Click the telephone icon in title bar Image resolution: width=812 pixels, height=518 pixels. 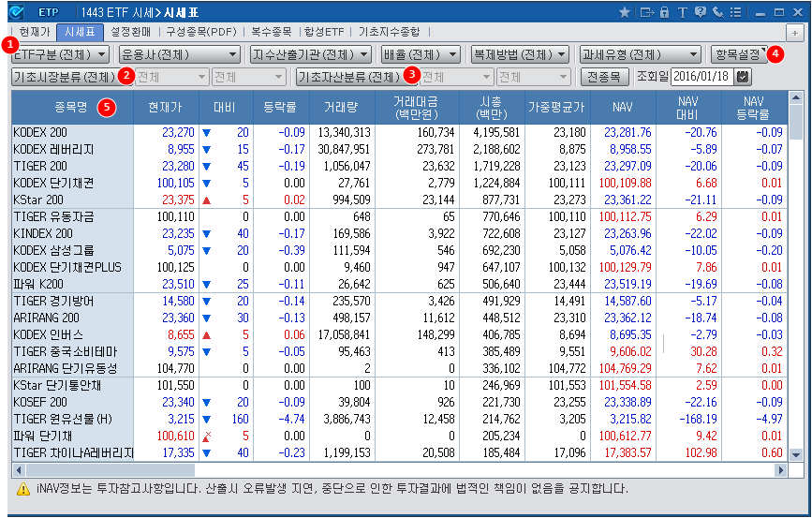pos(717,12)
